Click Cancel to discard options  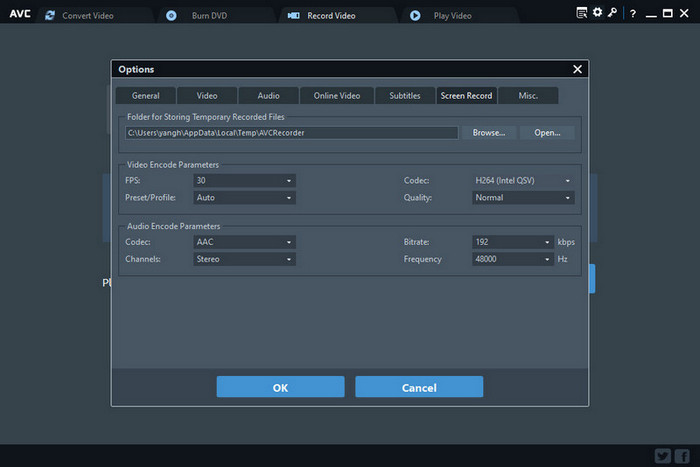pos(419,387)
